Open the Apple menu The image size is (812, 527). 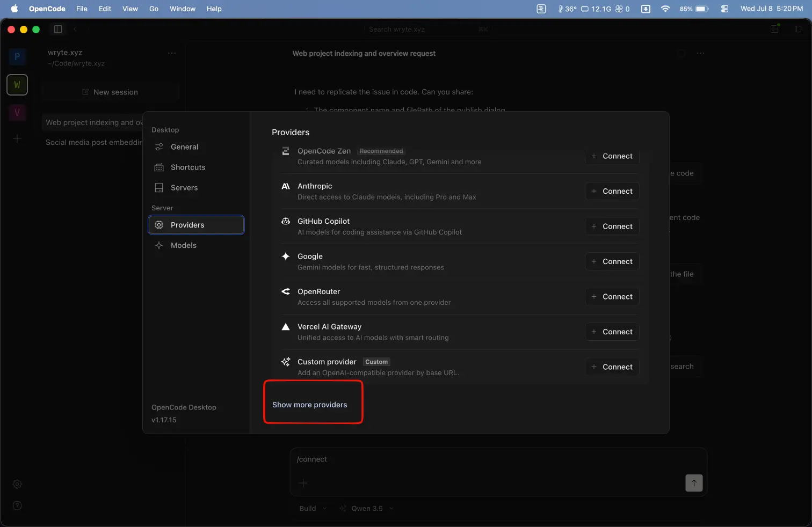(x=15, y=9)
